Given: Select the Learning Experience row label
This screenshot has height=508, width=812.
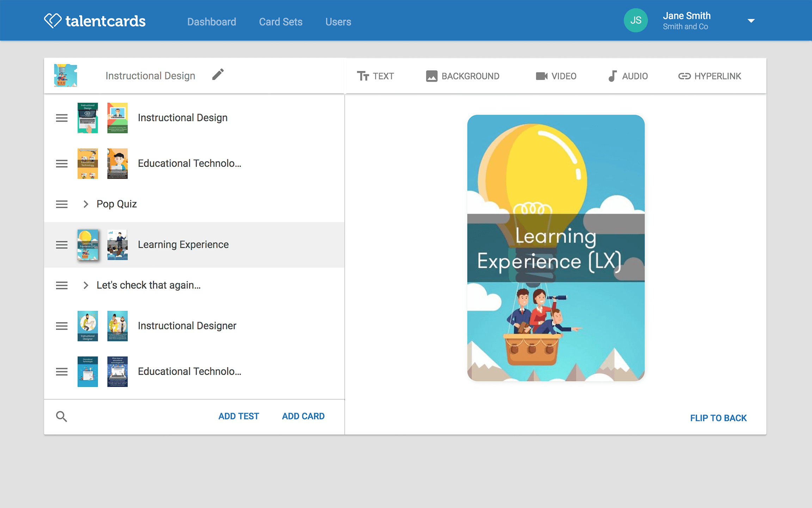Looking at the screenshot, I should pos(183,244).
